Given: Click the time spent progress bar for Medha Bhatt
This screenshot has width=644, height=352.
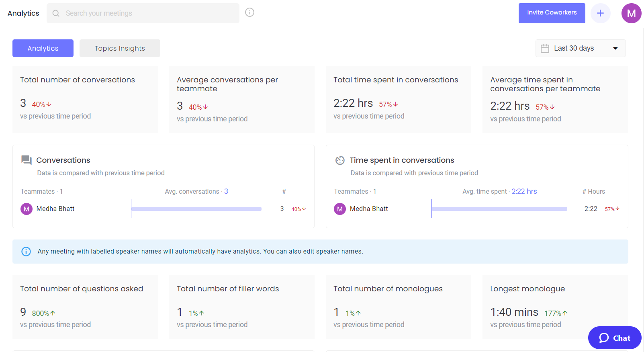Looking at the screenshot, I should click(499, 209).
